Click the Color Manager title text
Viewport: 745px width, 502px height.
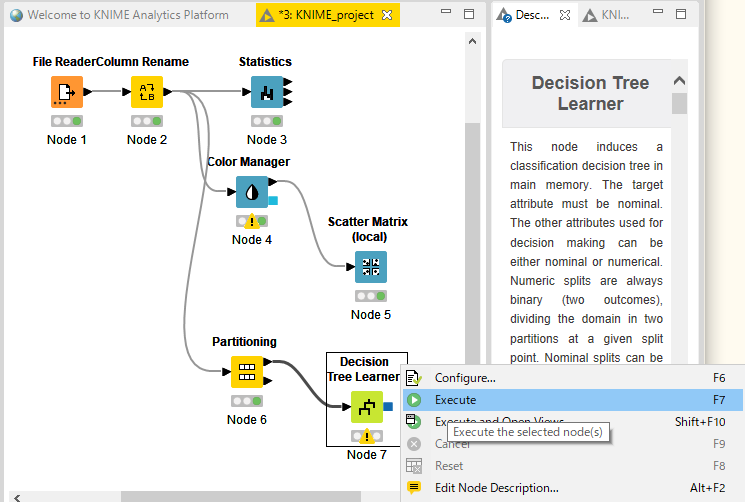coord(248,162)
